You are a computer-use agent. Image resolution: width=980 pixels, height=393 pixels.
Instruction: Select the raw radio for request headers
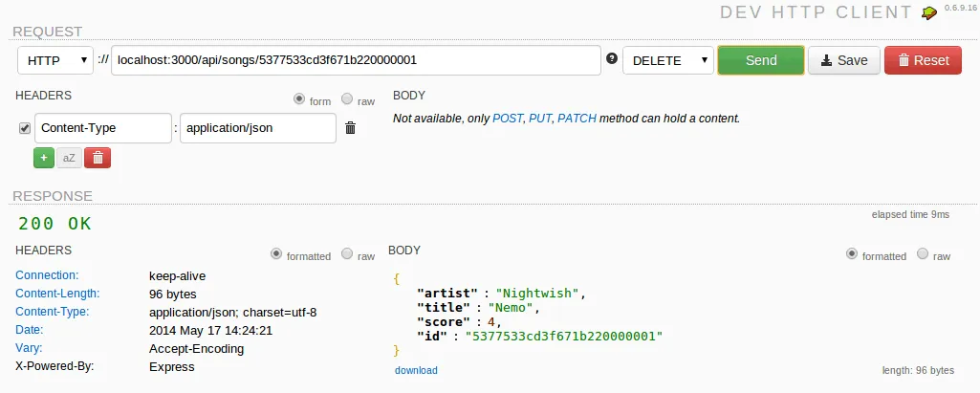tap(346, 98)
